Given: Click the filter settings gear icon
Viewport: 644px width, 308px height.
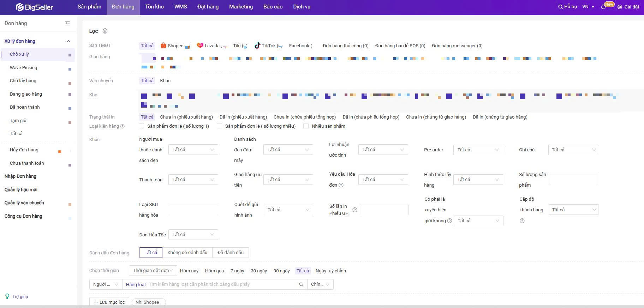Looking at the screenshot, I should (105, 31).
